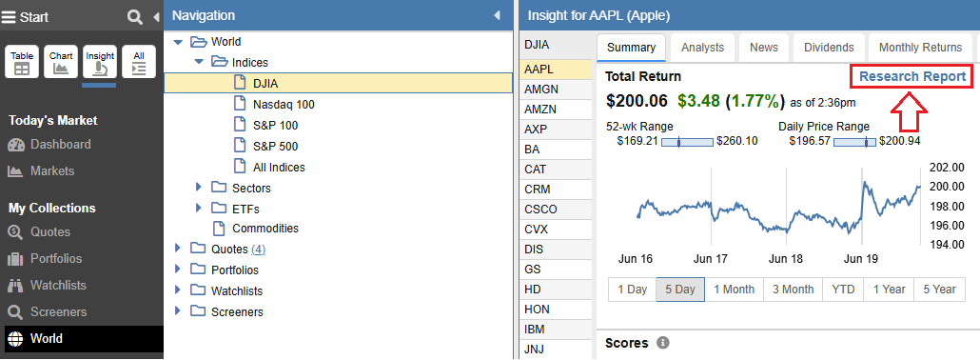Viewport: 980px width, 360px height.
Task: Expand the Portfolios folder in Navigation
Action: click(178, 270)
